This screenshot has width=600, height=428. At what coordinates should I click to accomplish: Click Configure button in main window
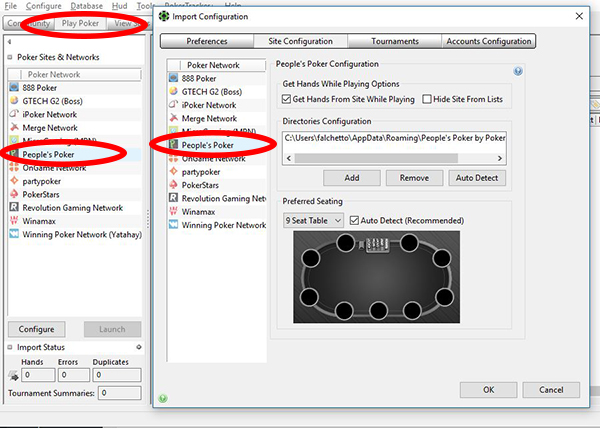click(36, 329)
